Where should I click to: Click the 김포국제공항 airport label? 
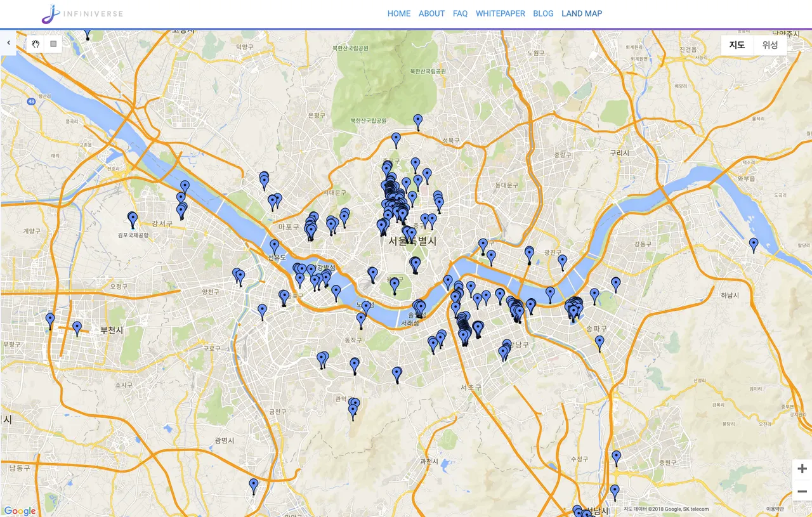click(133, 235)
